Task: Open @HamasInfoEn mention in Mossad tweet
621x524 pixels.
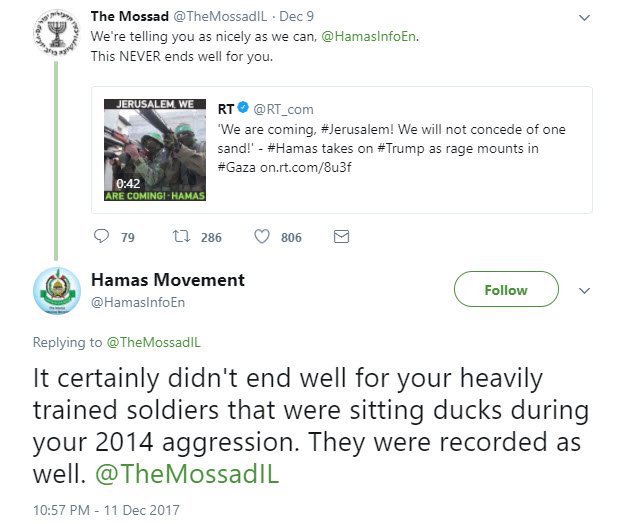Action: [x=369, y=36]
